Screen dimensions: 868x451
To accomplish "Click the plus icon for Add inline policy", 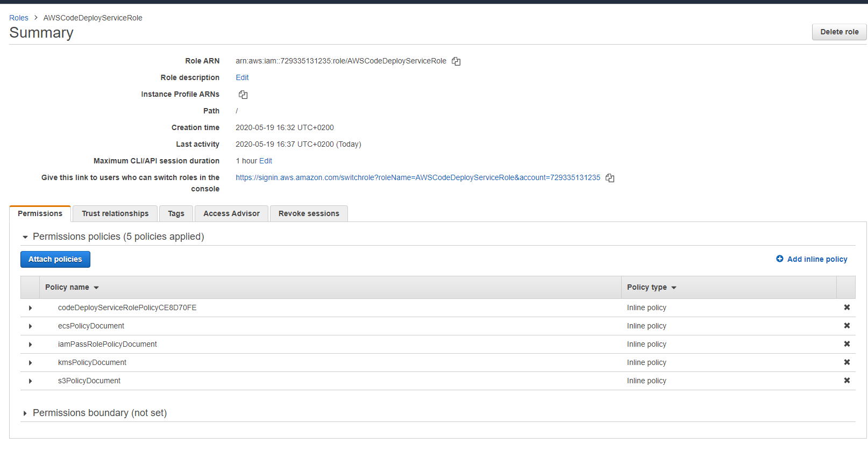I will tap(780, 259).
